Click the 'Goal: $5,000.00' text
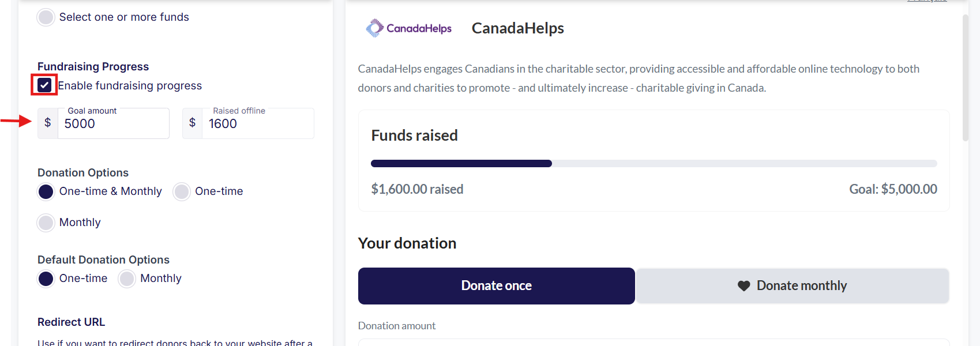The height and width of the screenshot is (346, 980). coord(893,189)
